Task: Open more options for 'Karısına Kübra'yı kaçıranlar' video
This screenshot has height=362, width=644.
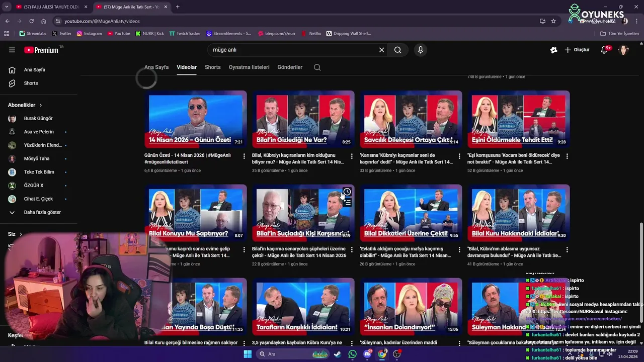Action: (x=459, y=156)
